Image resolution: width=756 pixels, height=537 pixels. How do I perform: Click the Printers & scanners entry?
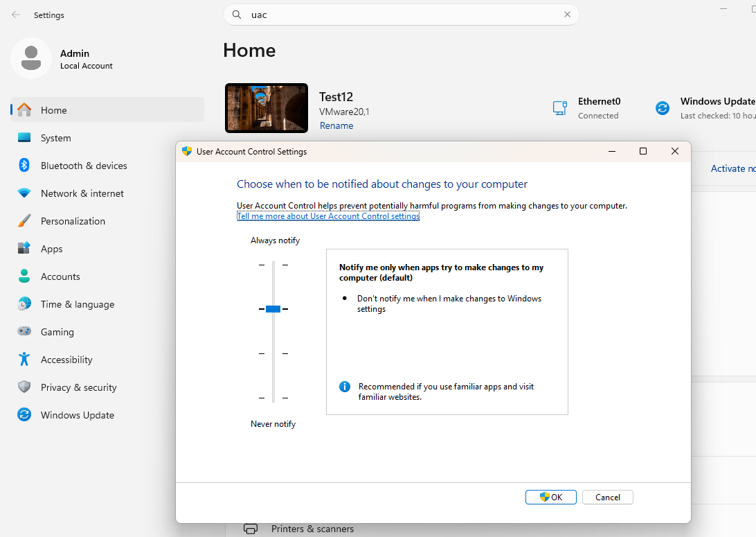tap(312, 529)
